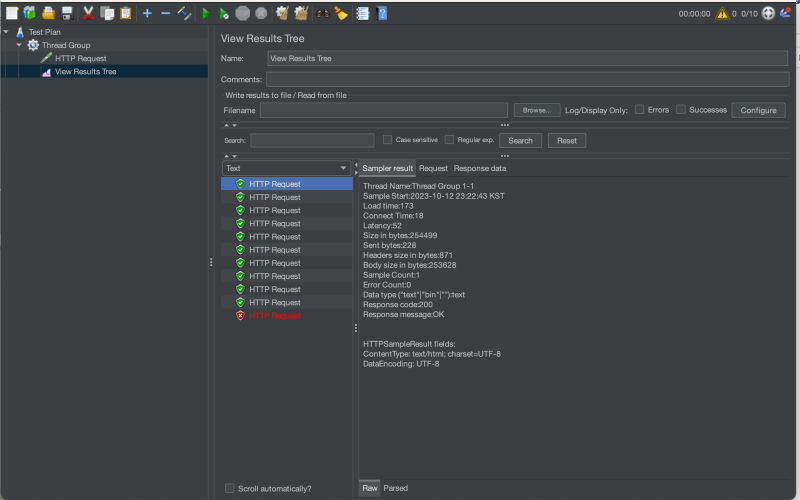Open Help via blue question book icon
The image size is (800, 500).
coord(382,13)
